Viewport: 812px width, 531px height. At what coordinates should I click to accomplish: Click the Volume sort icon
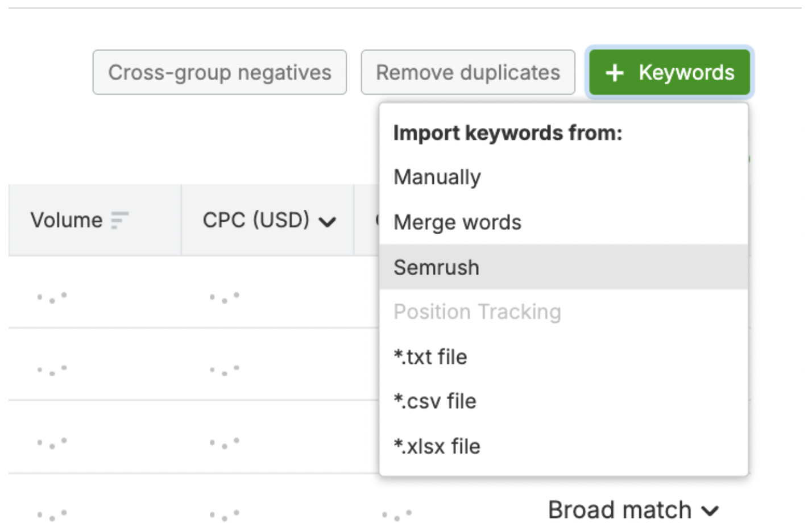[119, 220]
